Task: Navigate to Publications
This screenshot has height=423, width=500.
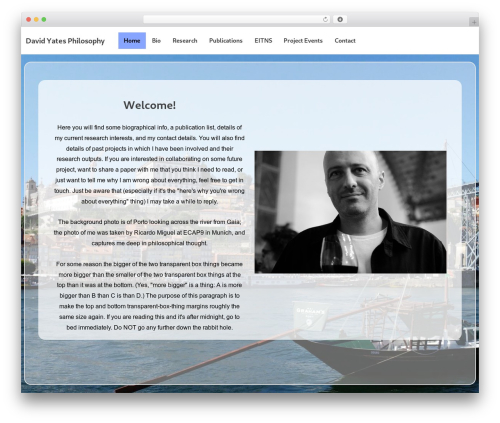Action: pos(226,41)
